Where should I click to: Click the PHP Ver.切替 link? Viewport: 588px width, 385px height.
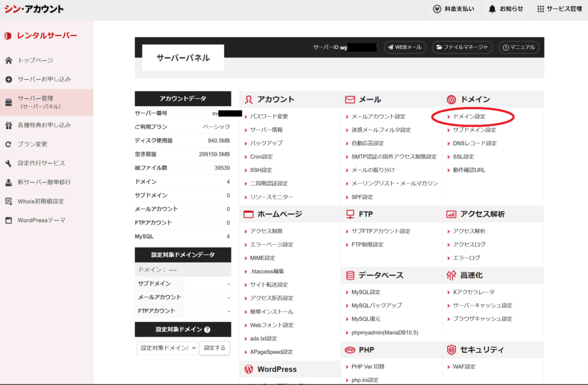pos(371,367)
